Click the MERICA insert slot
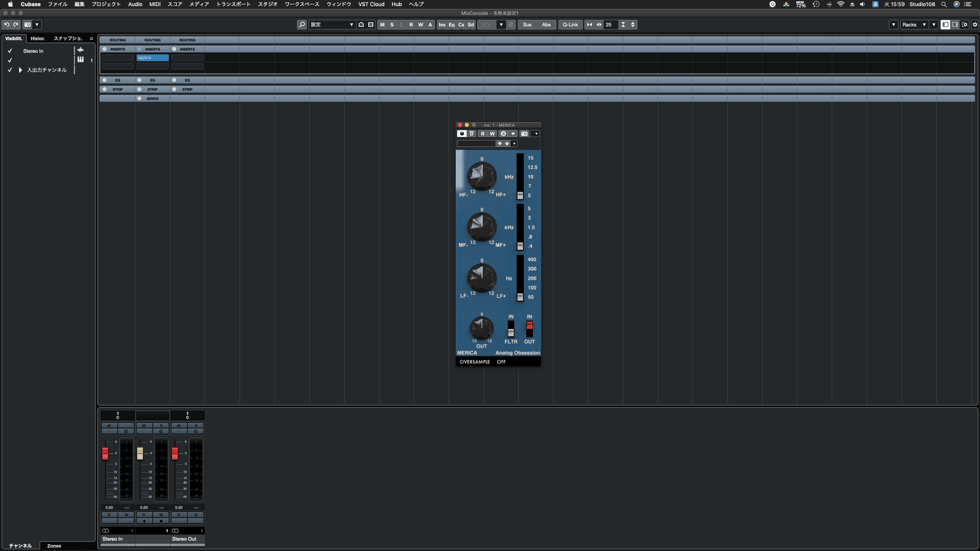Image resolution: width=980 pixels, height=551 pixels. point(153,58)
